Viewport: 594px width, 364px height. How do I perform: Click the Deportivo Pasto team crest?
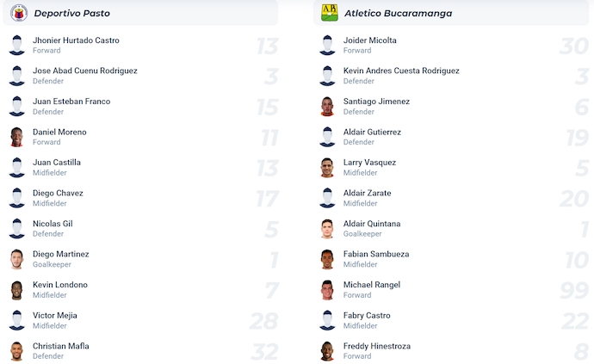17,13
